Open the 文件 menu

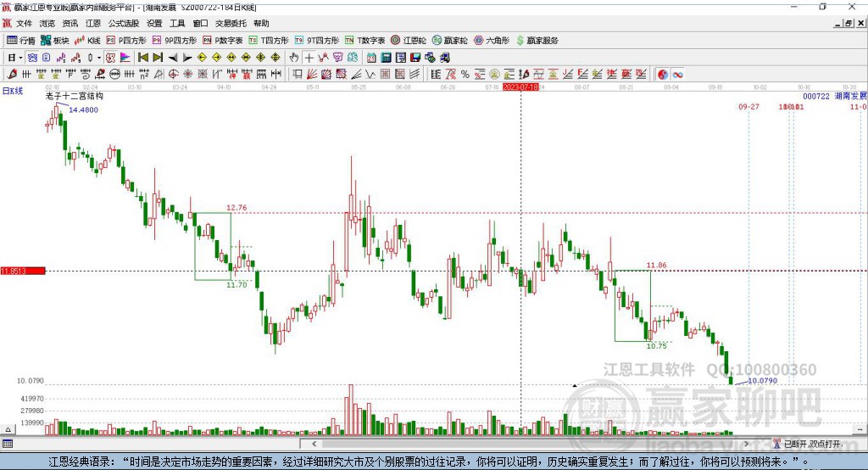pos(25,23)
